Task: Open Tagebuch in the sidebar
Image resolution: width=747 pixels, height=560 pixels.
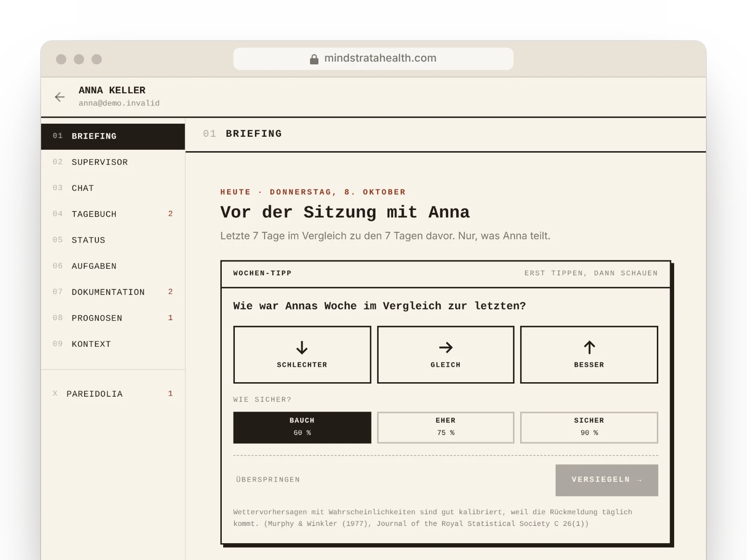Action: tap(113, 214)
